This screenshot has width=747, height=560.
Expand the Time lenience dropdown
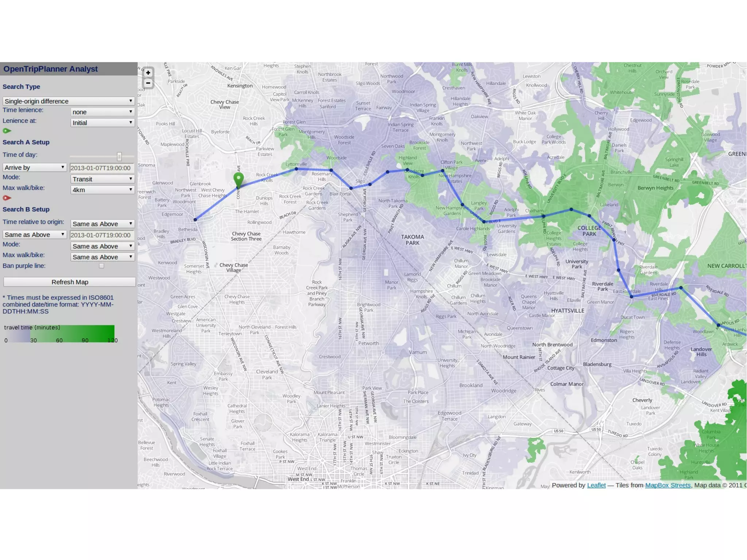(x=102, y=112)
